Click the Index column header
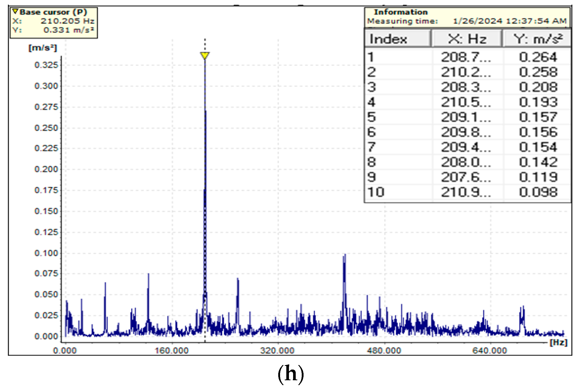The height and width of the screenshot is (392, 581). [x=388, y=39]
